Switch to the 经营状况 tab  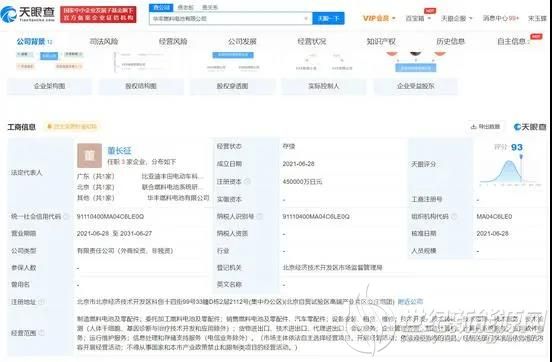(312, 42)
